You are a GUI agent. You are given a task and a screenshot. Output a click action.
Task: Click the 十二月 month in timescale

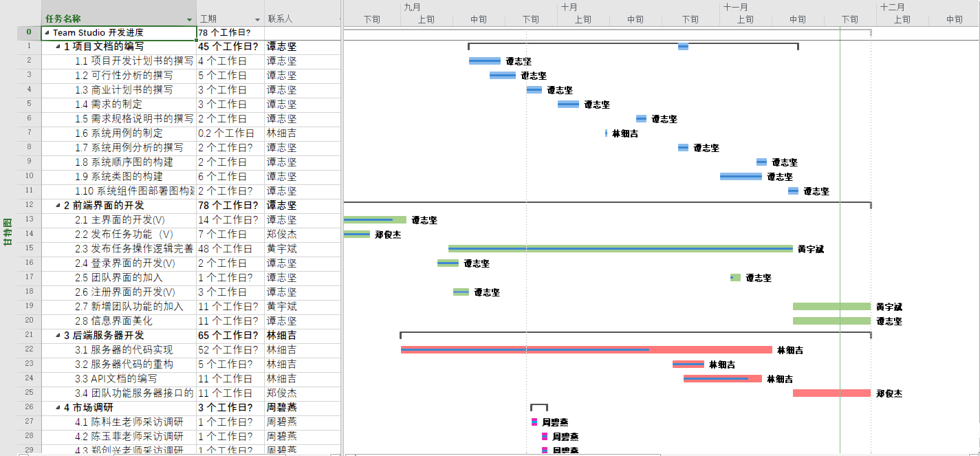click(x=892, y=7)
